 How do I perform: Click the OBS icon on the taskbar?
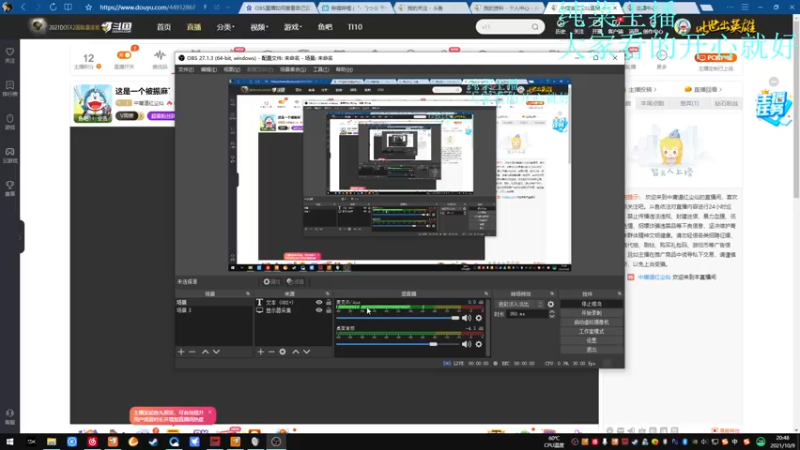coord(276,442)
